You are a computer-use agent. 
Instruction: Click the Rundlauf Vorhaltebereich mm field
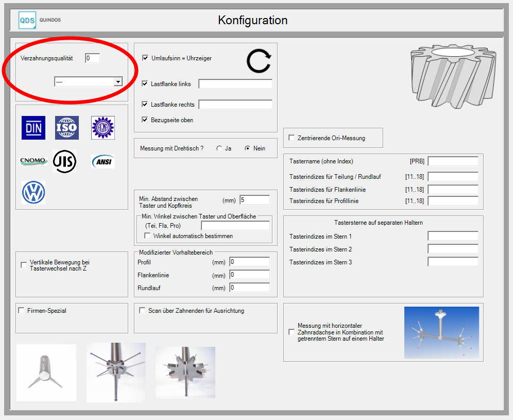click(x=250, y=288)
